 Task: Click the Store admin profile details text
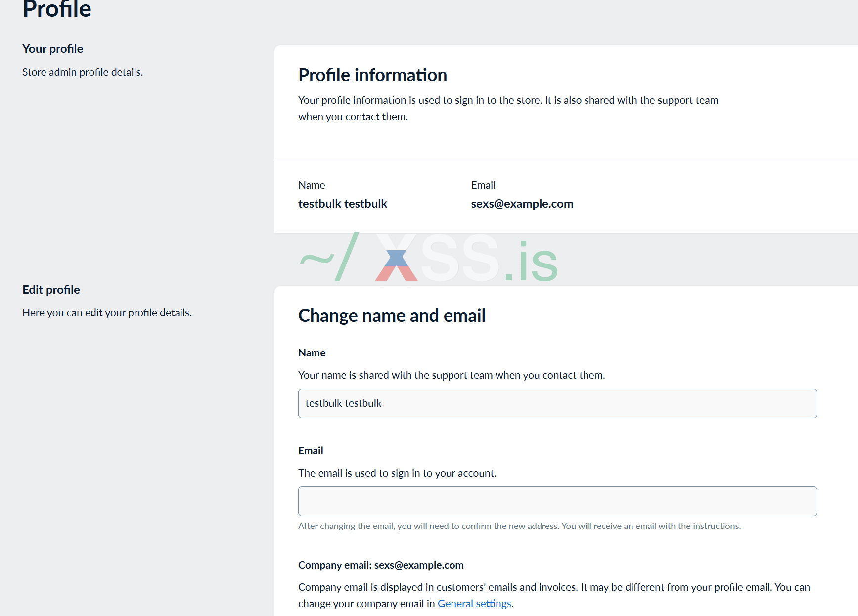[83, 72]
